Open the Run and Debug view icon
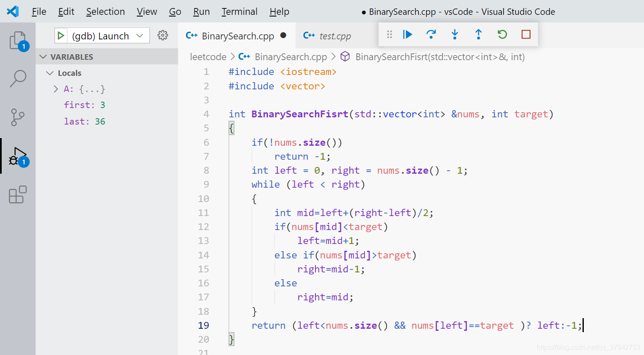 [18, 157]
